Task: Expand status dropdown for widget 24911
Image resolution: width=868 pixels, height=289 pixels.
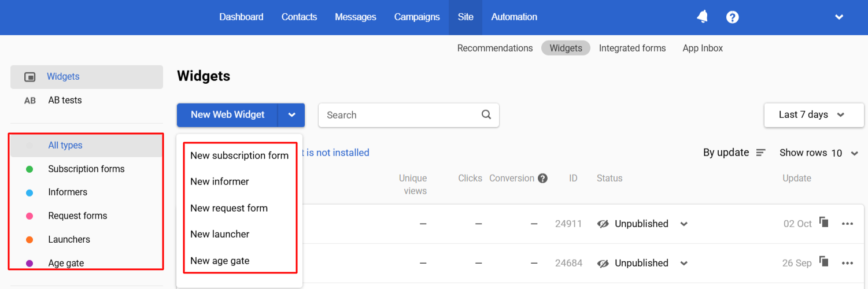Action: 684,224
